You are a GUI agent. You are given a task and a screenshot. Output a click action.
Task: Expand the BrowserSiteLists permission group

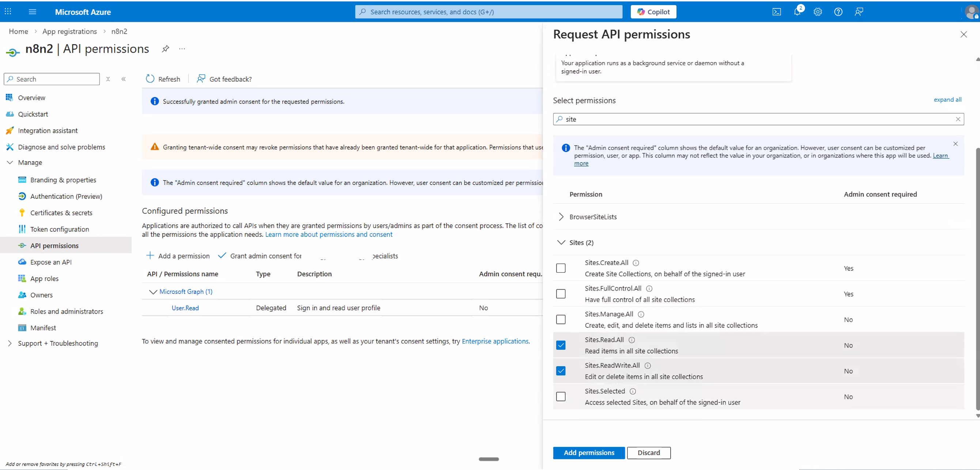[x=561, y=217]
